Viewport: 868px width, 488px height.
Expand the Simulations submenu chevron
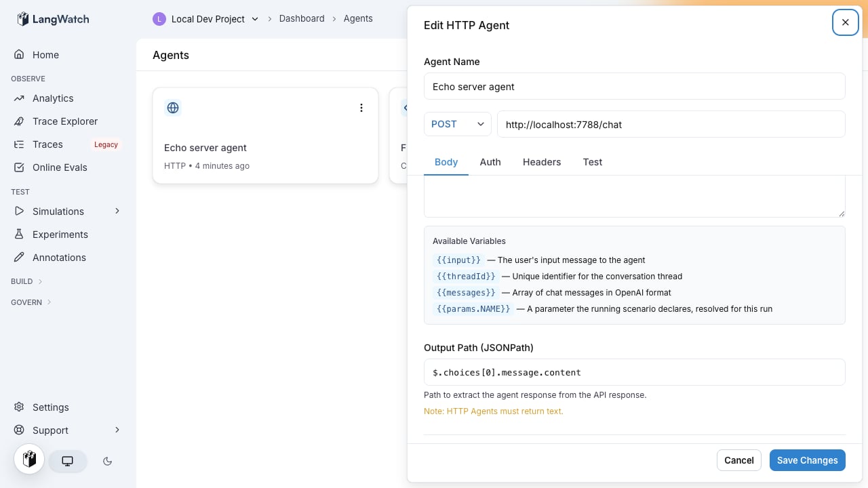click(x=117, y=211)
